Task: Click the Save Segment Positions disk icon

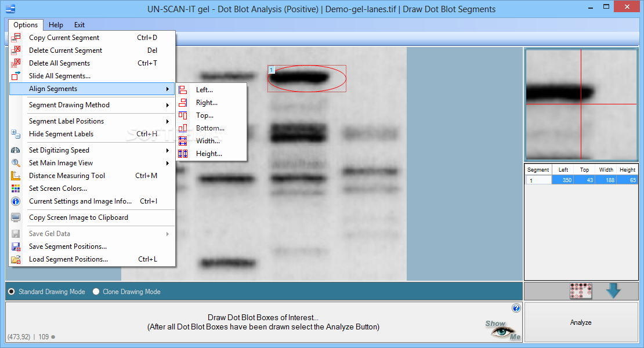Action: pyautogui.click(x=16, y=246)
